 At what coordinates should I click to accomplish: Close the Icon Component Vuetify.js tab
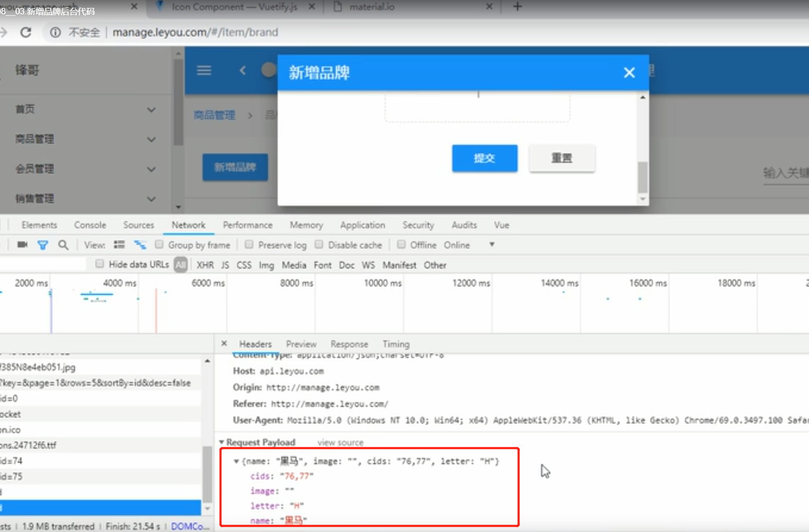(x=311, y=7)
